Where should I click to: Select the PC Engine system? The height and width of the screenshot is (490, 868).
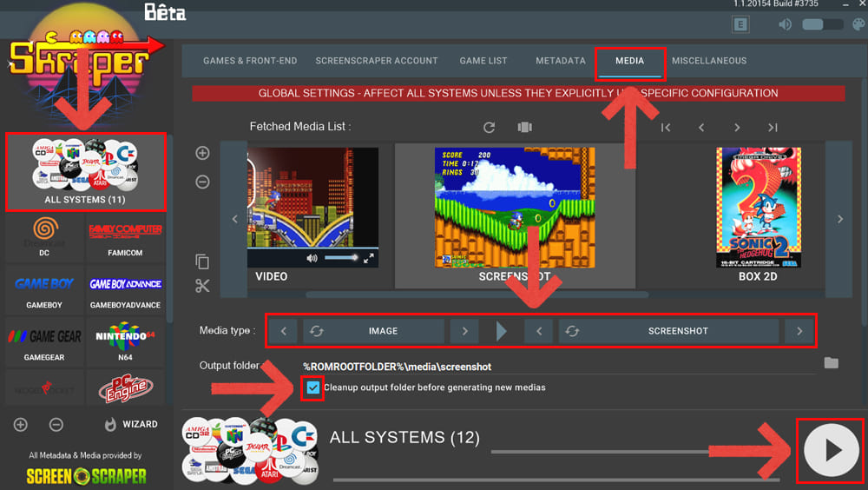click(125, 388)
